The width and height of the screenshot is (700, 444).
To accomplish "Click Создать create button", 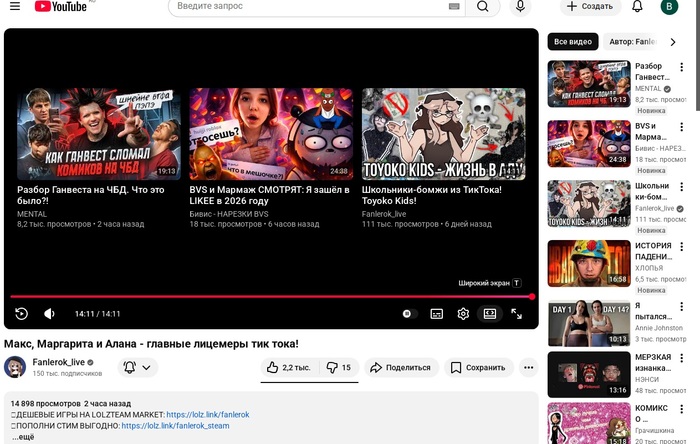I will (x=590, y=6).
